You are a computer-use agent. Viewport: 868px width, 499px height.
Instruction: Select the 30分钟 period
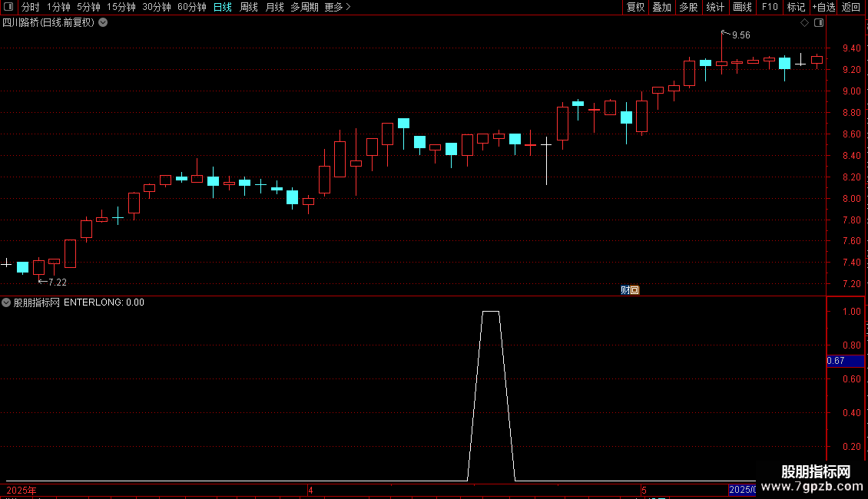tap(156, 7)
